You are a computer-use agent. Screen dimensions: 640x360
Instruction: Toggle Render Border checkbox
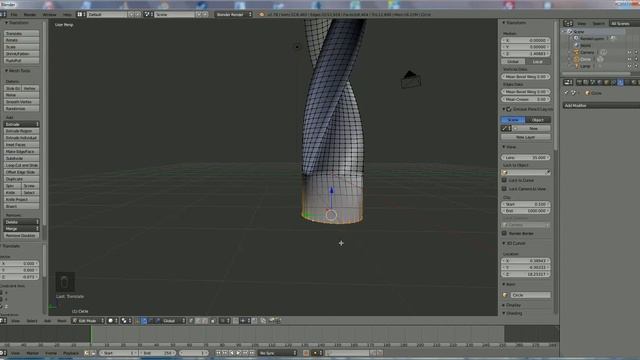tap(504, 233)
